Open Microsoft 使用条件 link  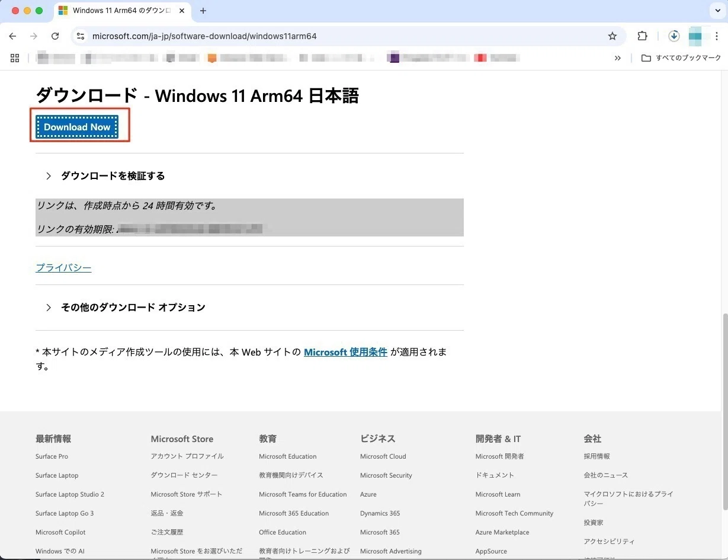[345, 352]
